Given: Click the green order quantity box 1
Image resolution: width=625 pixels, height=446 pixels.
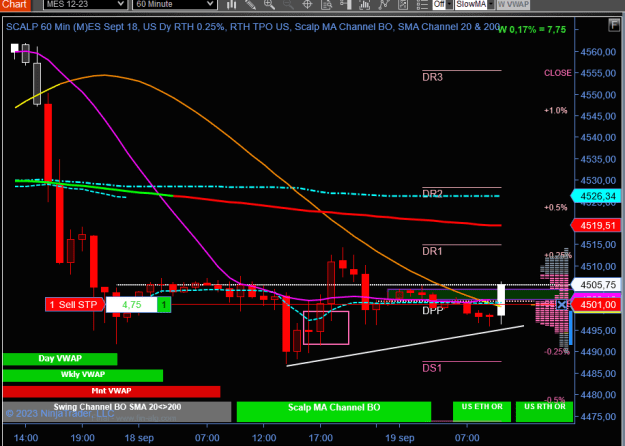Looking at the screenshot, I should click(x=164, y=305).
